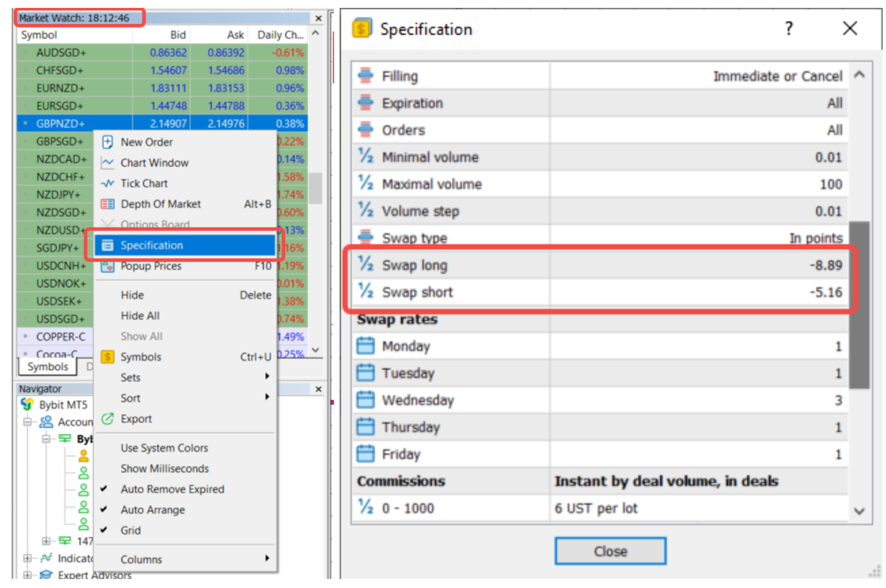Toggle Auto Arrange checkmark
The image size is (886, 588).
tap(152, 510)
